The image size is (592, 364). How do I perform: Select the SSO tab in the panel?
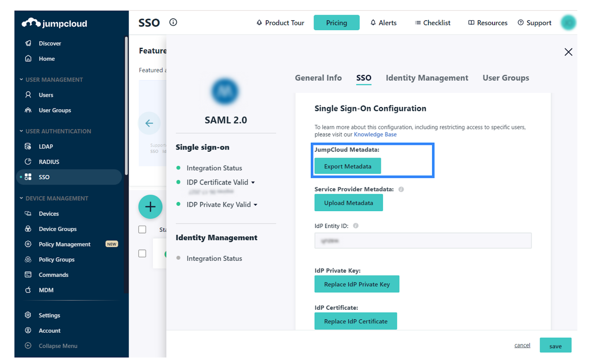click(x=364, y=78)
